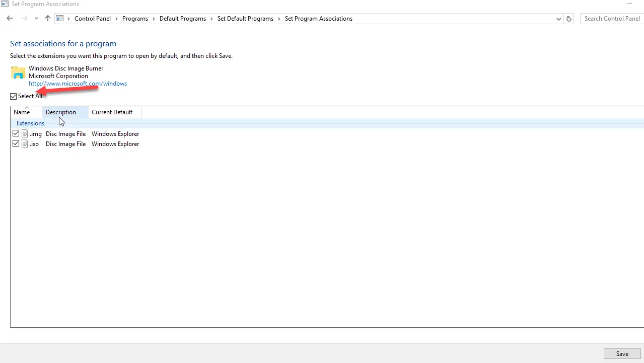The image size is (644, 363).
Task: Select the .iso extension name
Action: tap(34, 144)
